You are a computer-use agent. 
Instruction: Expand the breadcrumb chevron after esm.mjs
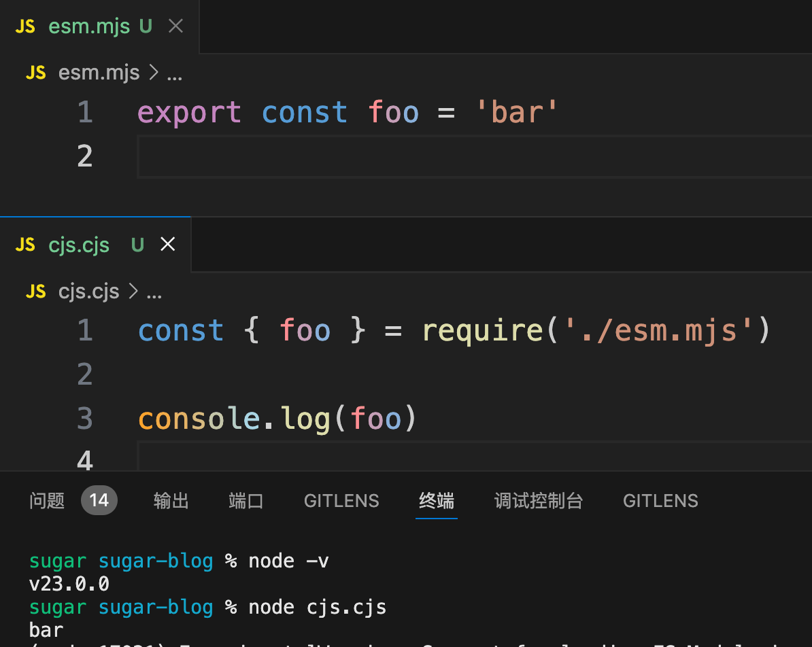point(153,73)
